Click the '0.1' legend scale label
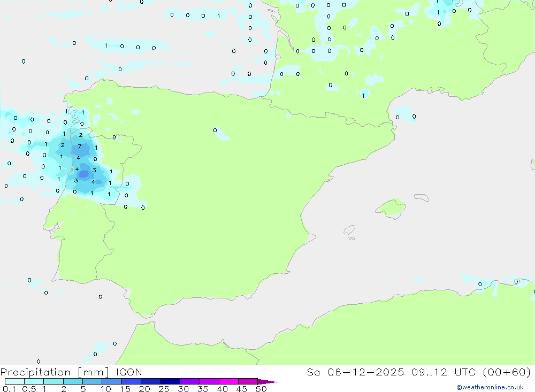 [x=9, y=389]
